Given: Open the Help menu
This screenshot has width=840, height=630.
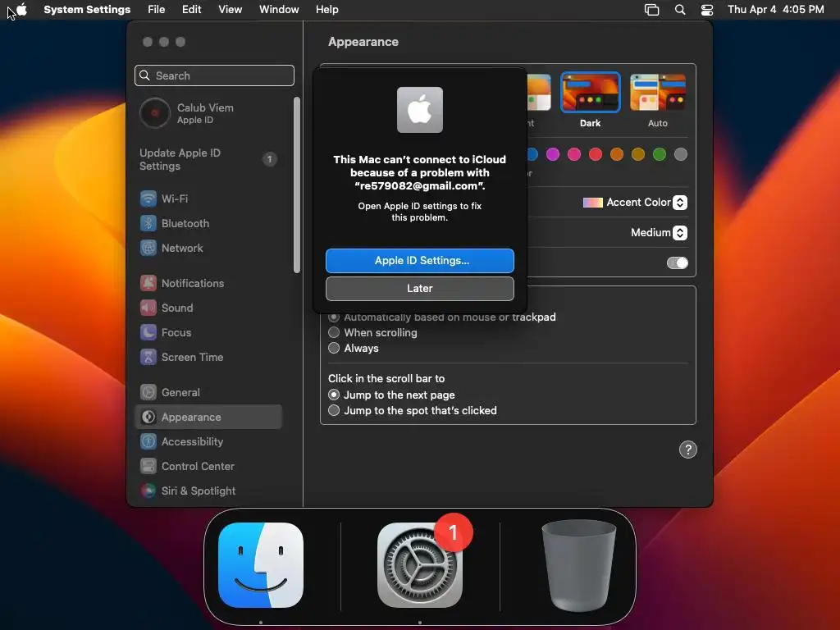Looking at the screenshot, I should pos(326,10).
